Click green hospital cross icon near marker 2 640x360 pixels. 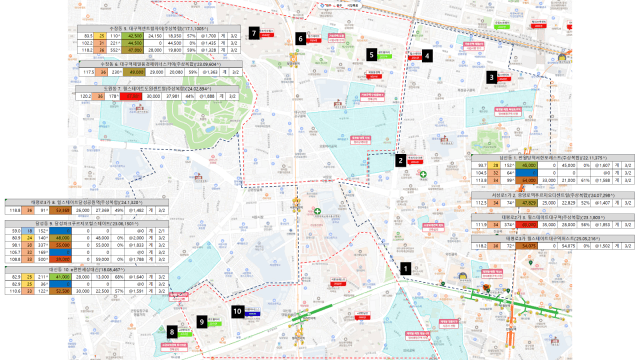coord(424,175)
